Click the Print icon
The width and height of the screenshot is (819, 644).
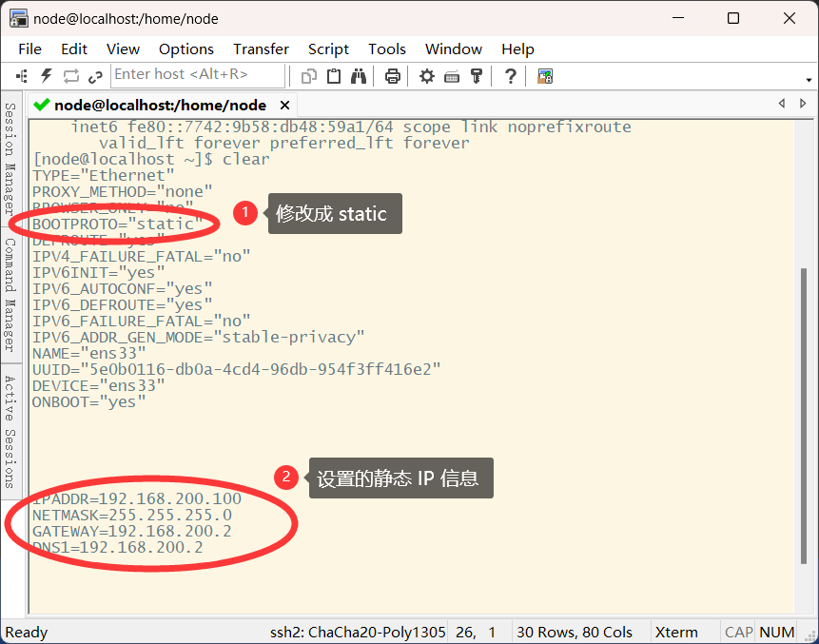pyautogui.click(x=392, y=76)
